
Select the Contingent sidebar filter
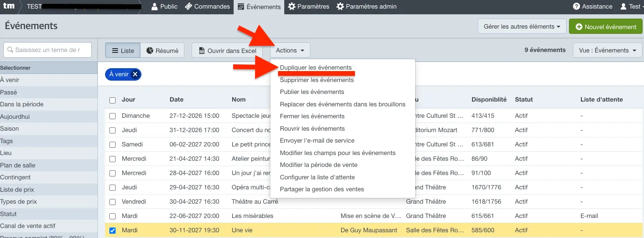point(49,177)
